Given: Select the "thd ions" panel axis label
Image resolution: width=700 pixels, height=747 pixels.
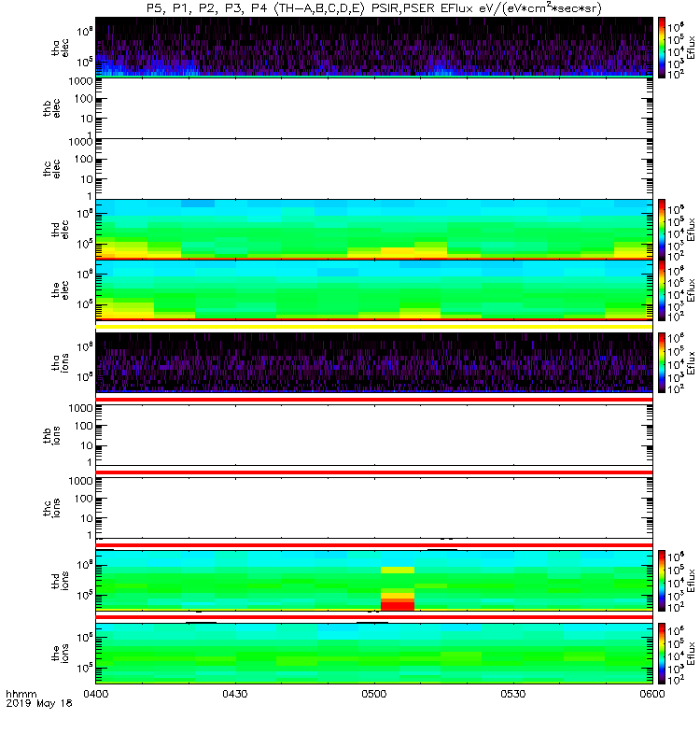Looking at the screenshot, I should click(x=60, y=580).
